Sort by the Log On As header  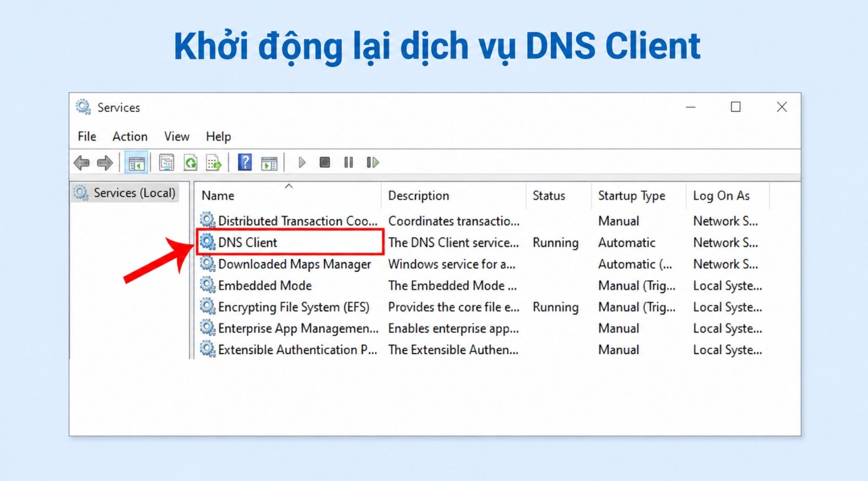(728, 196)
